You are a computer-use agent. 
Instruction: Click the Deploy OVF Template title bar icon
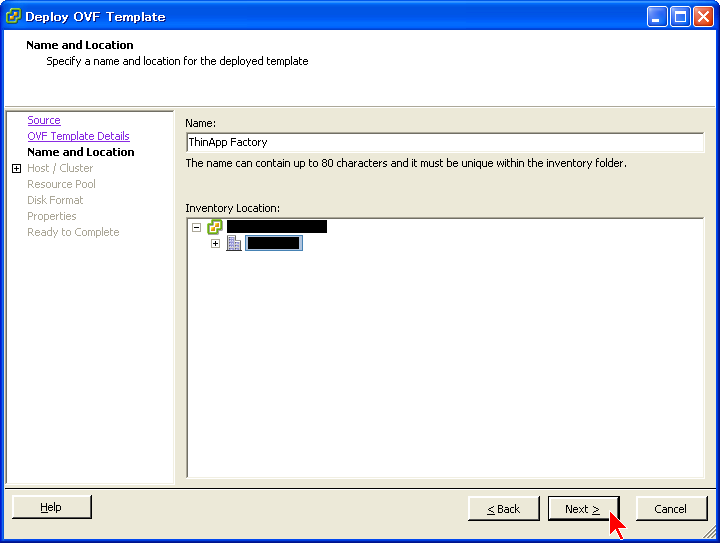coord(13,16)
